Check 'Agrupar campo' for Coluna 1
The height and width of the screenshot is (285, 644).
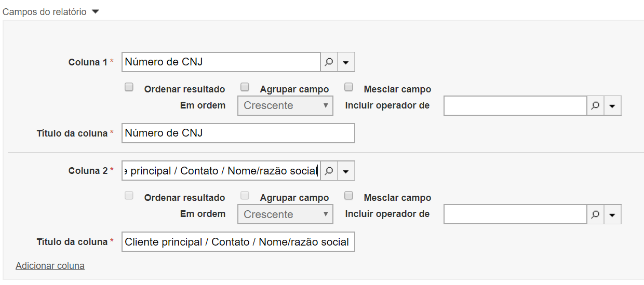point(245,87)
